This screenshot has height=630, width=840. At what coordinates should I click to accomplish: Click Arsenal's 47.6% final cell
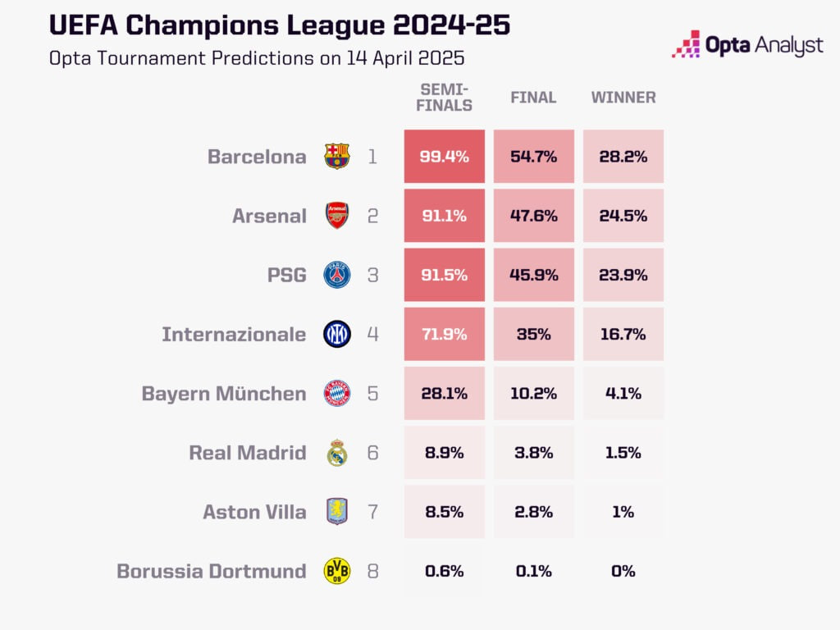pyautogui.click(x=533, y=216)
